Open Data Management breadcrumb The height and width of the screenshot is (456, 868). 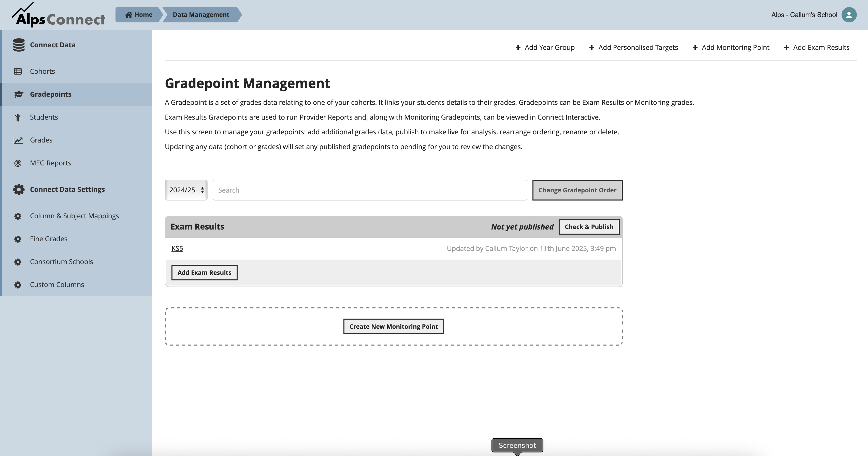[201, 15]
